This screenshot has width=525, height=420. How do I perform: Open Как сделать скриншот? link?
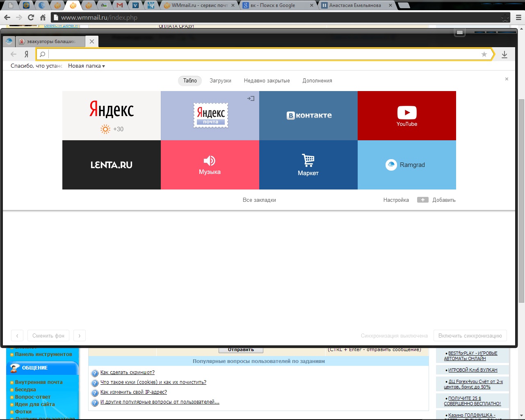[128, 372]
